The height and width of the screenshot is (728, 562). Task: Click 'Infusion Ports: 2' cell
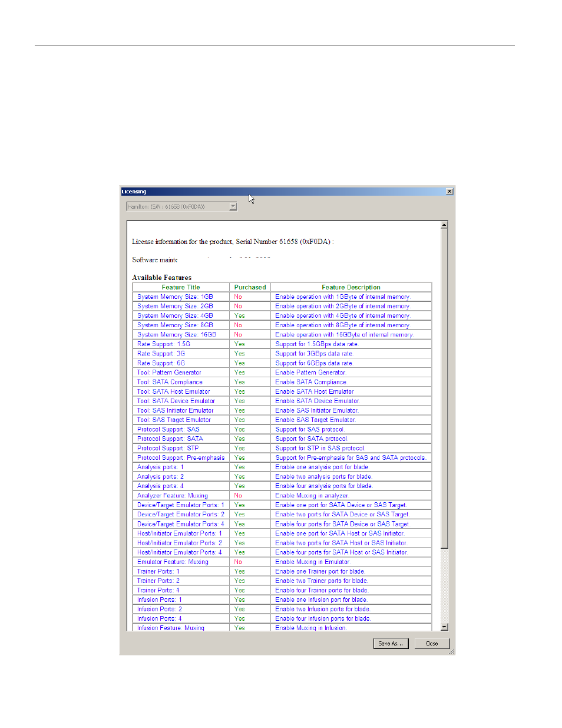pyautogui.click(x=181, y=609)
